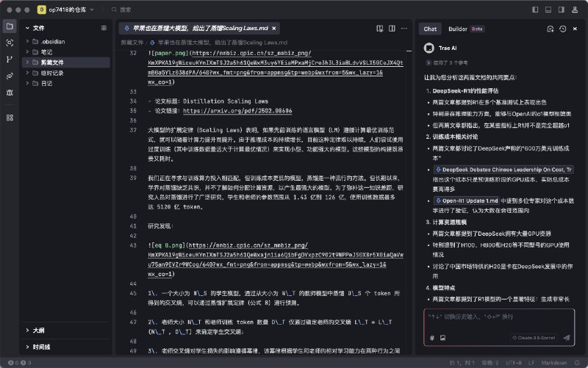
Task: Toggle the bottom panel layout icon
Action: click(548, 10)
